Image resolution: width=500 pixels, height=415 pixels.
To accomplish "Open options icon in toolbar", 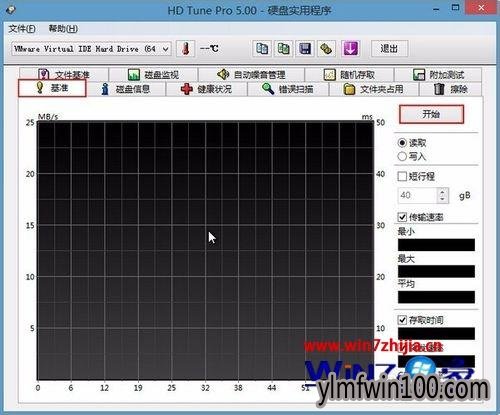I will pyautogui.click(x=327, y=49).
